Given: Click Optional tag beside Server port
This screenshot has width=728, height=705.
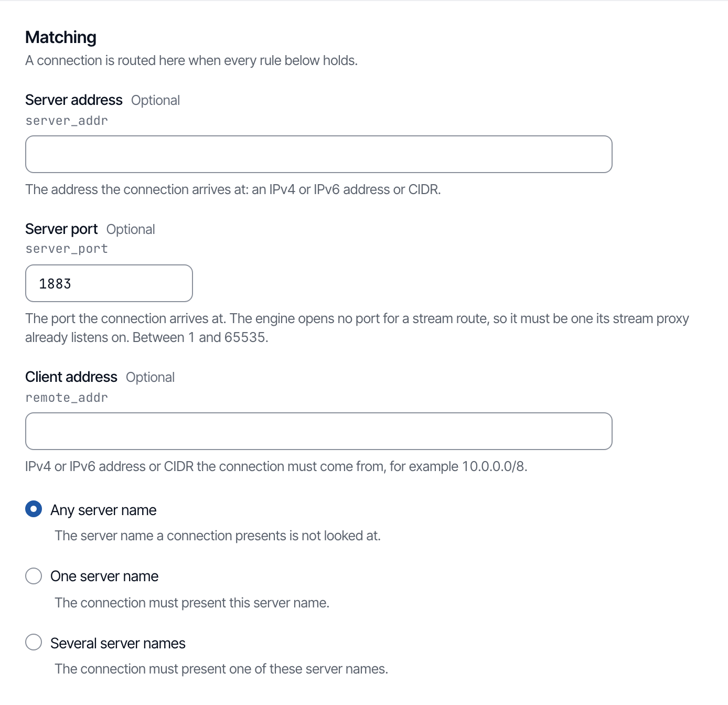Looking at the screenshot, I should coord(131,229).
